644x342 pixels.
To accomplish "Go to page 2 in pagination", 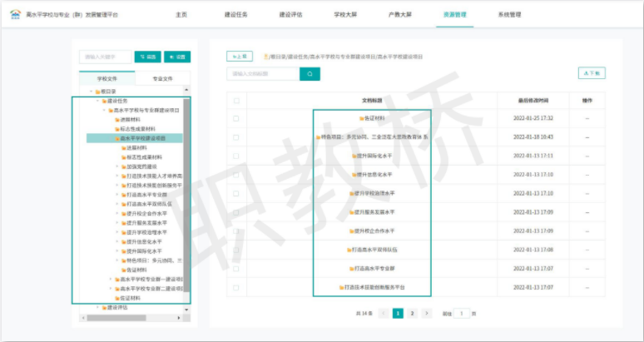I will [x=412, y=314].
